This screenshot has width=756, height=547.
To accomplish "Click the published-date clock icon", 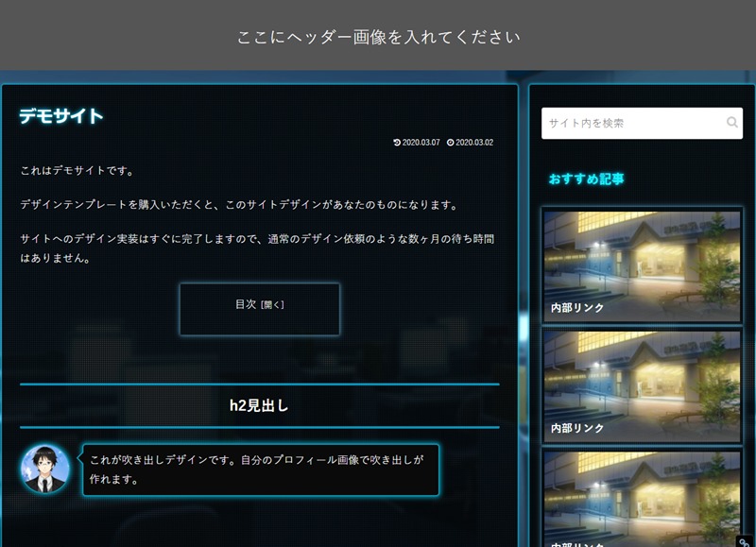I will point(451,143).
